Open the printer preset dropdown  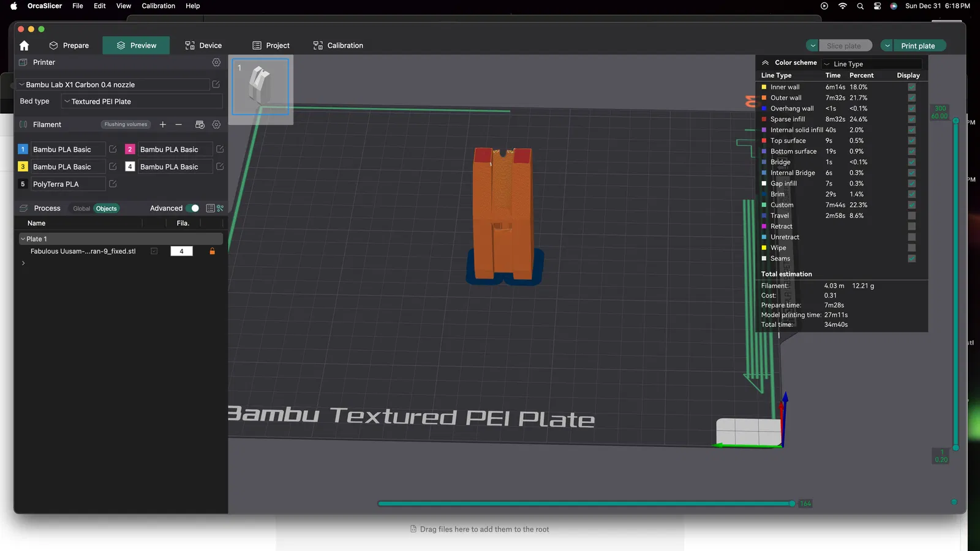pyautogui.click(x=114, y=84)
